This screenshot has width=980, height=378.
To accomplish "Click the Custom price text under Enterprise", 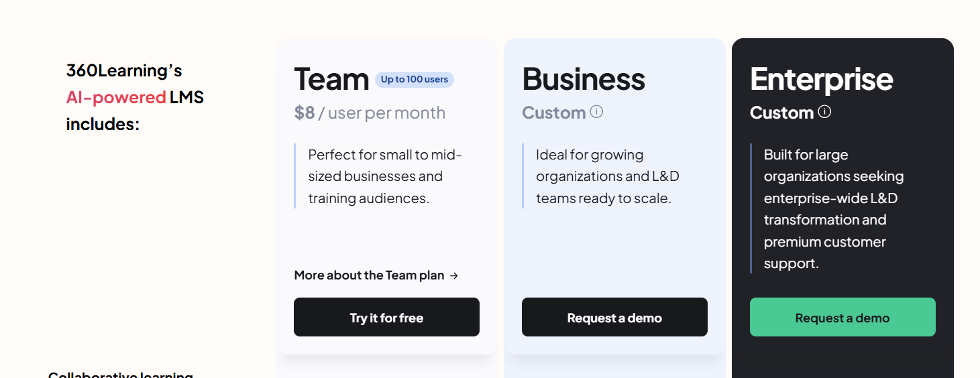I will pos(782,113).
